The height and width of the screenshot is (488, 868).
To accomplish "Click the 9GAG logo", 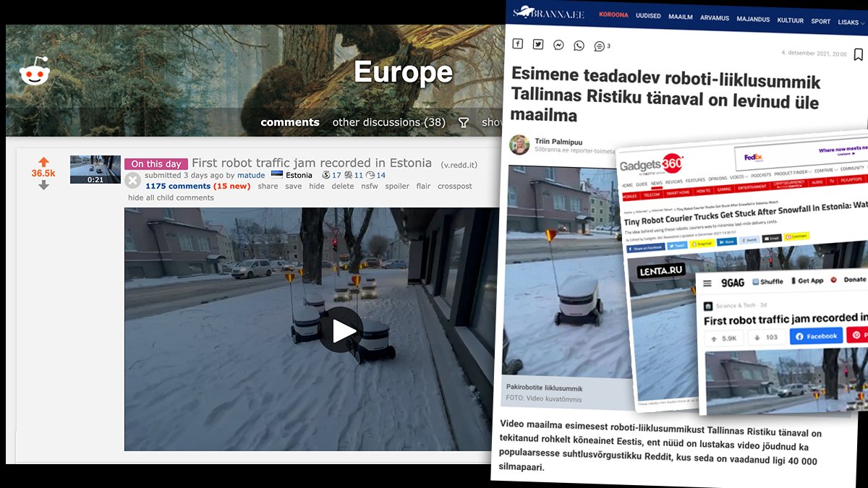I will 733,282.
